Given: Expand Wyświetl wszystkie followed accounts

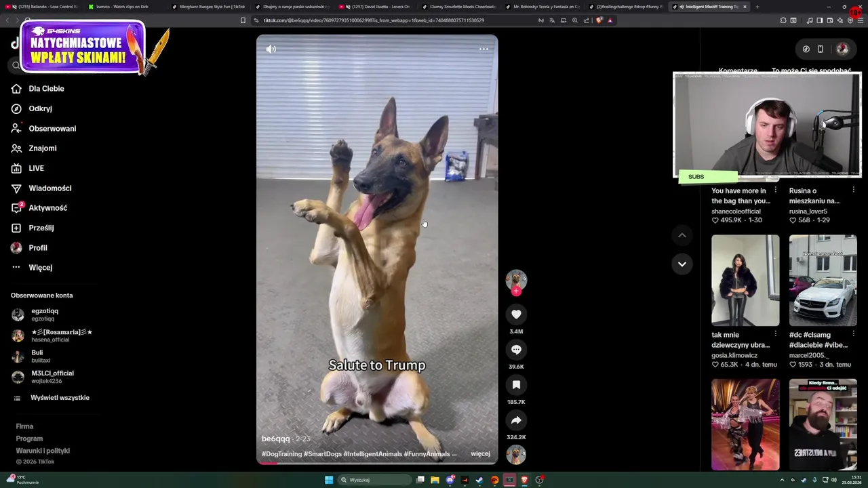Looking at the screenshot, I should (60, 398).
